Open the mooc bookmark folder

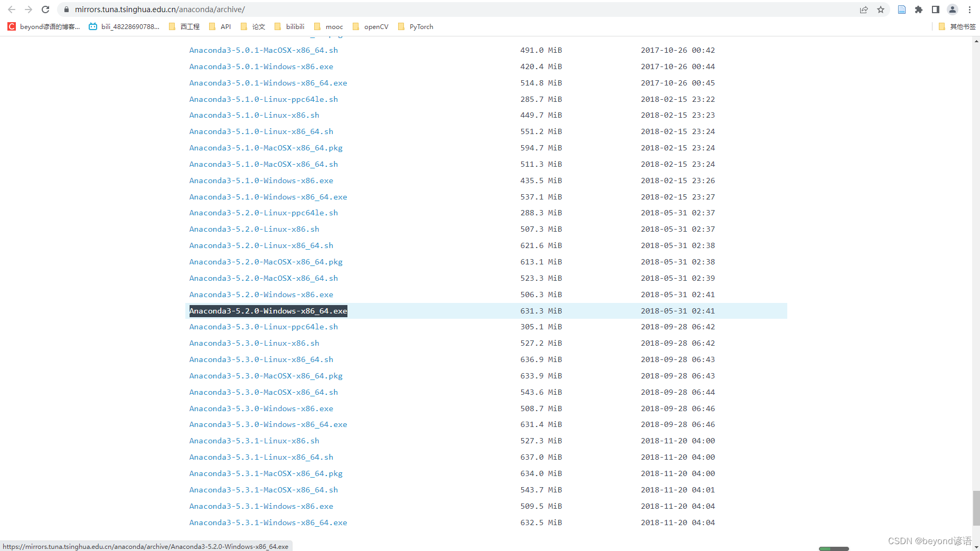point(328,26)
